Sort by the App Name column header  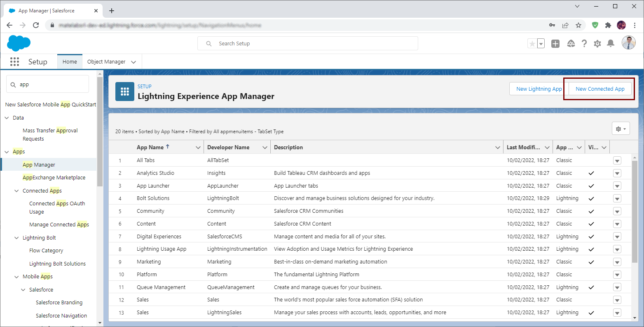pyautogui.click(x=150, y=148)
